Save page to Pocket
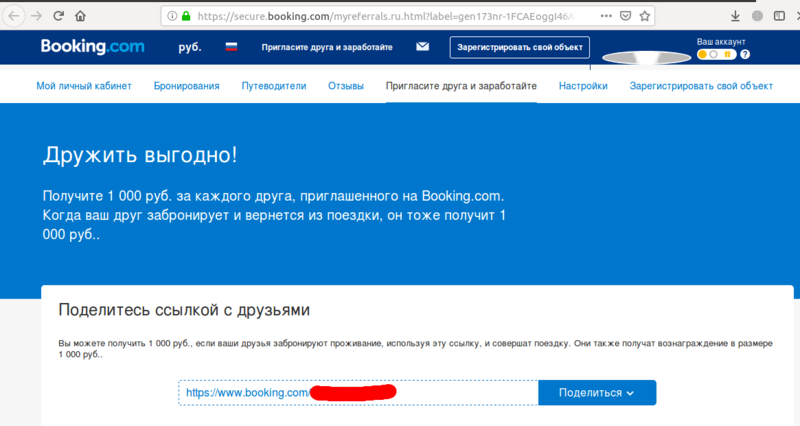This screenshot has width=800, height=426. (626, 16)
